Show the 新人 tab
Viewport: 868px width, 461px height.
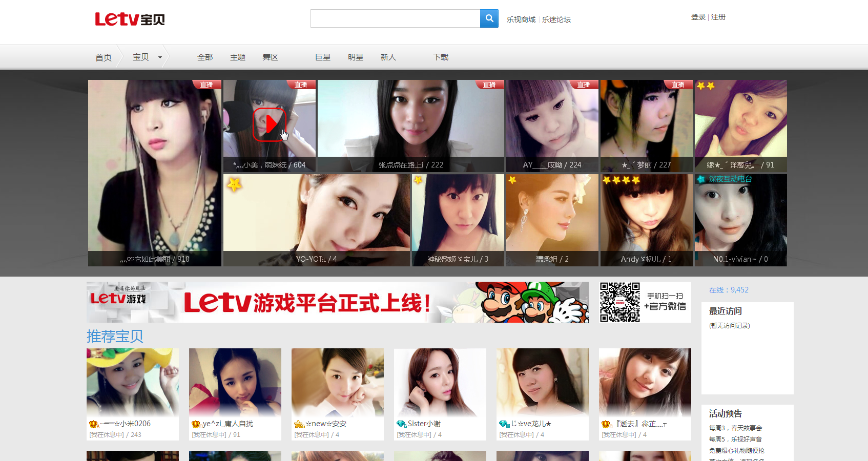(x=388, y=57)
